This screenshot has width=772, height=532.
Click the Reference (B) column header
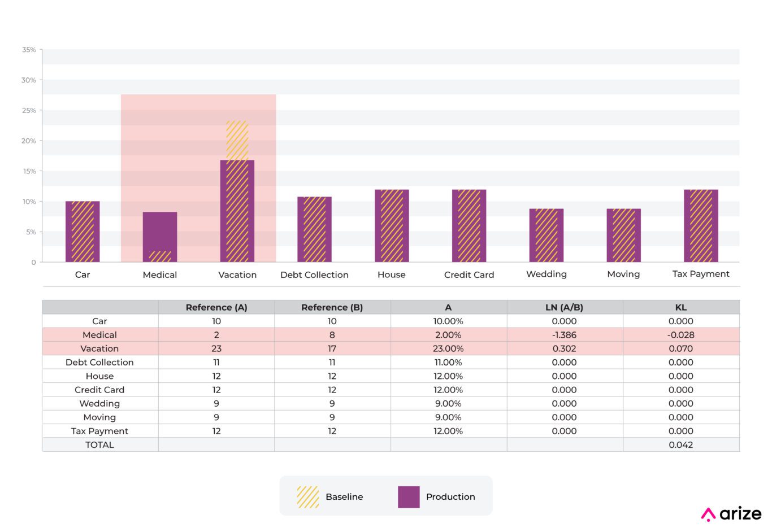click(x=332, y=307)
